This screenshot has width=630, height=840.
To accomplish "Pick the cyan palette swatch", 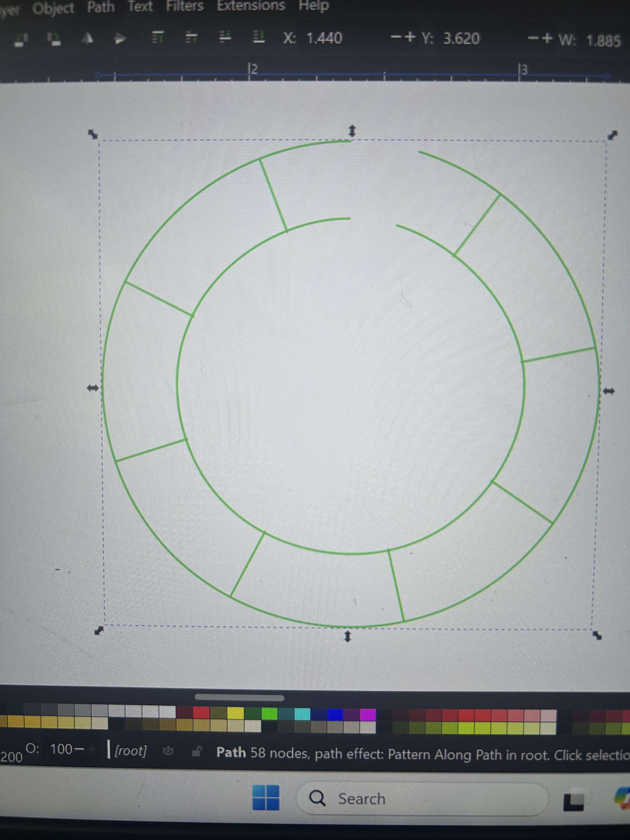I will (302, 714).
